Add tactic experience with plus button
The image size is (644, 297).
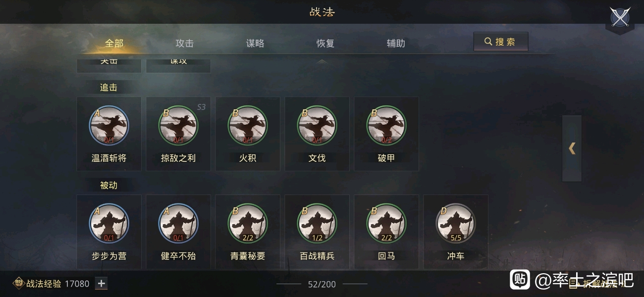click(x=101, y=284)
